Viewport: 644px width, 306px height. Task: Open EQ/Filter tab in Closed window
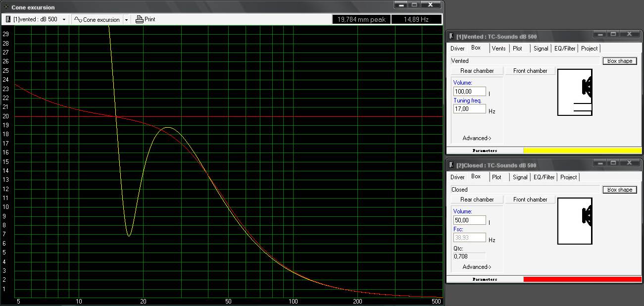click(x=544, y=177)
